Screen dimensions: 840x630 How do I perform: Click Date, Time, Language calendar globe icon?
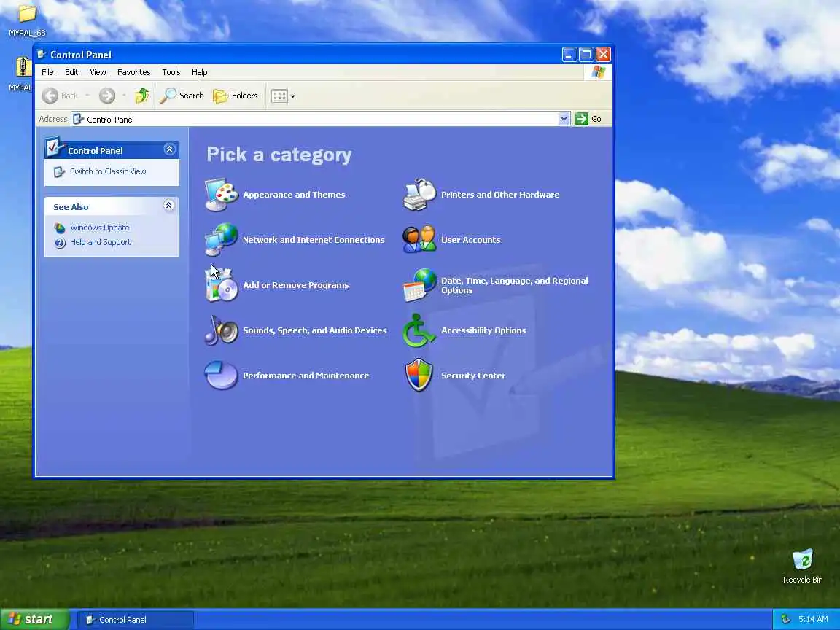pos(419,285)
